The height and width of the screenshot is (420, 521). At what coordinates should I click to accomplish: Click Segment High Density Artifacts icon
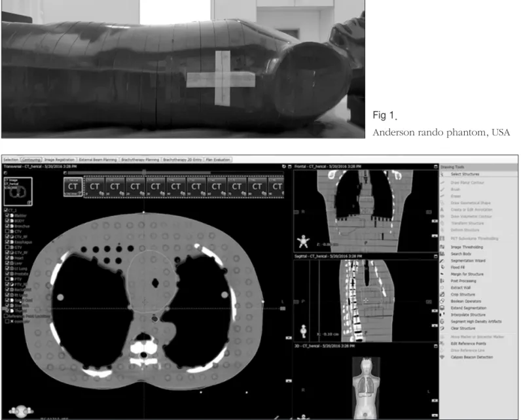coord(442,321)
